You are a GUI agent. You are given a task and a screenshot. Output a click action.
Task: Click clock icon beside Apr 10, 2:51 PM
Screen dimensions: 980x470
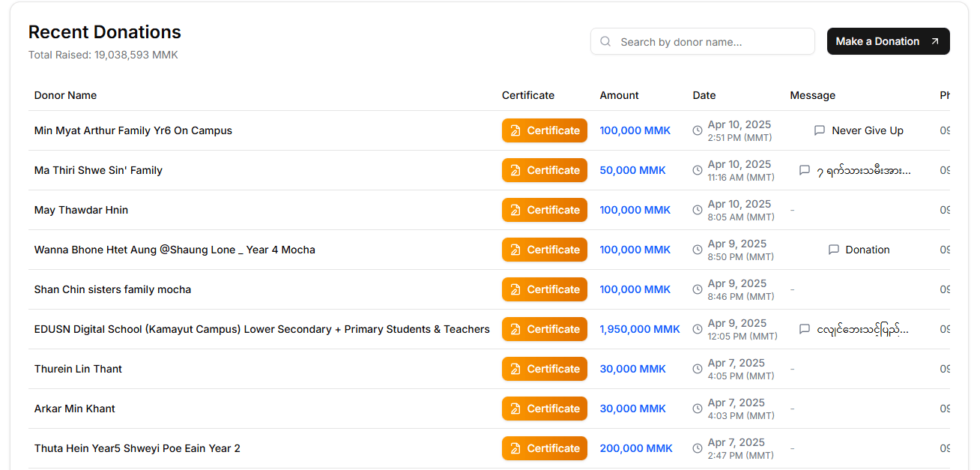698,130
